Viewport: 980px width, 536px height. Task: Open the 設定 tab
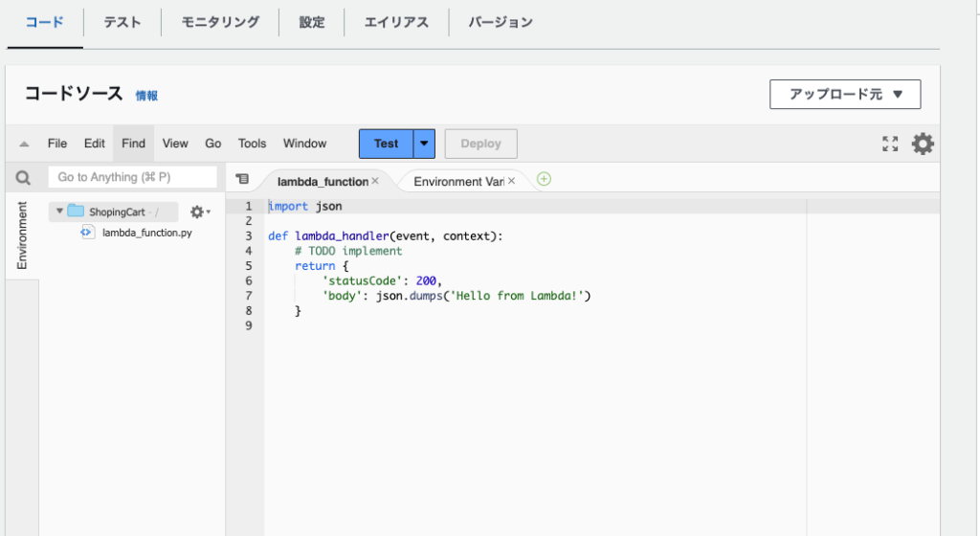tap(311, 22)
